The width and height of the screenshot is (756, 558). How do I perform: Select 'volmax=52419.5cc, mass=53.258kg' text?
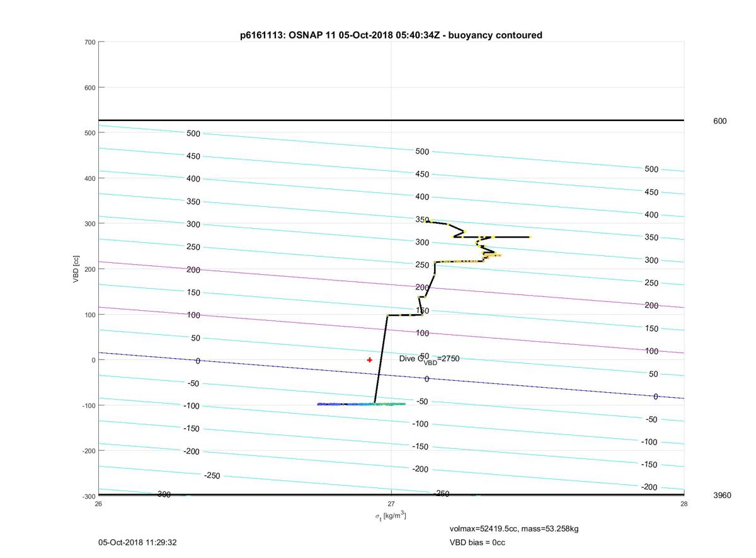click(513, 528)
